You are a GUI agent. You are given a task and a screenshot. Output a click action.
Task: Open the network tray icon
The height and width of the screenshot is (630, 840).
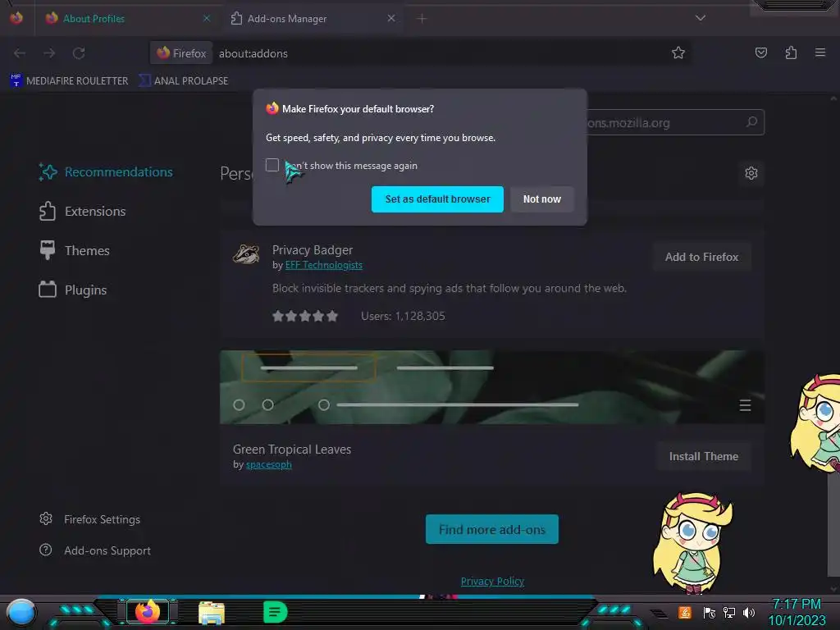728,612
